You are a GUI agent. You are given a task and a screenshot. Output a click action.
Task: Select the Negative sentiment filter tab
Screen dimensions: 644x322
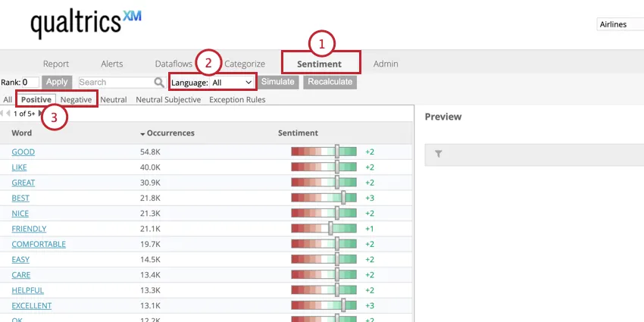(x=77, y=99)
